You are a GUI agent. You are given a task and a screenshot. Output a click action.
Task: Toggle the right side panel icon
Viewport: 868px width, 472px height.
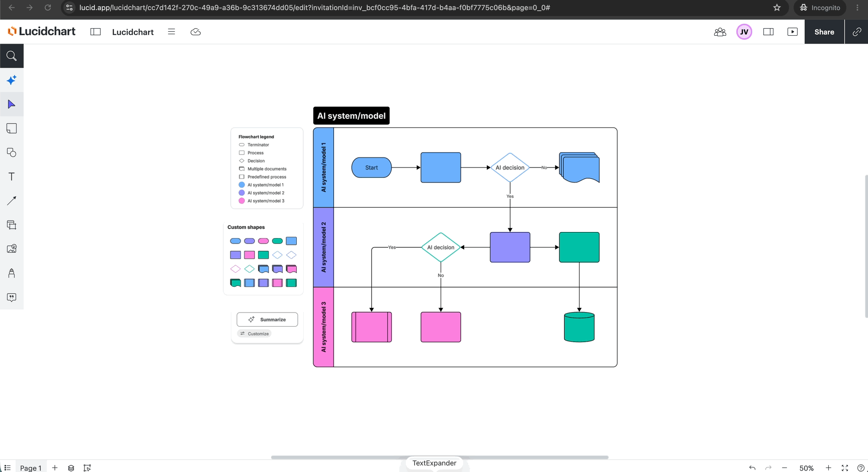768,32
